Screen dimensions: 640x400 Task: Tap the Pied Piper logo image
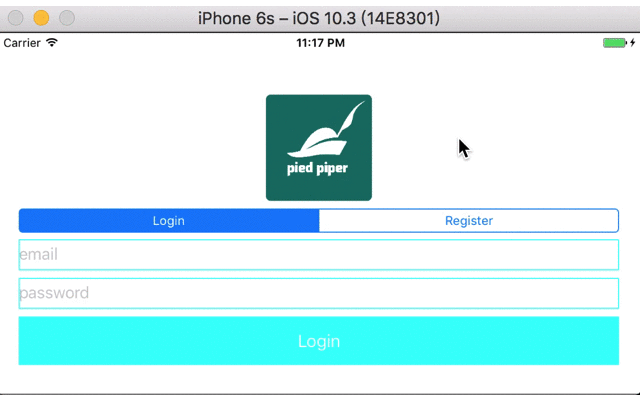pos(319,148)
